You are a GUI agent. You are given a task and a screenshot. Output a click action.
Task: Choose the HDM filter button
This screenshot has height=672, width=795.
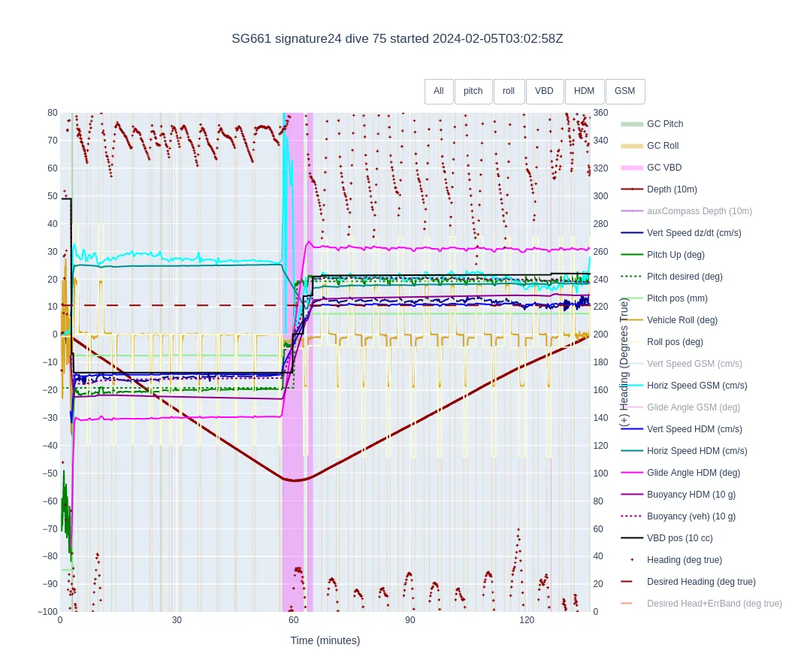coord(584,91)
